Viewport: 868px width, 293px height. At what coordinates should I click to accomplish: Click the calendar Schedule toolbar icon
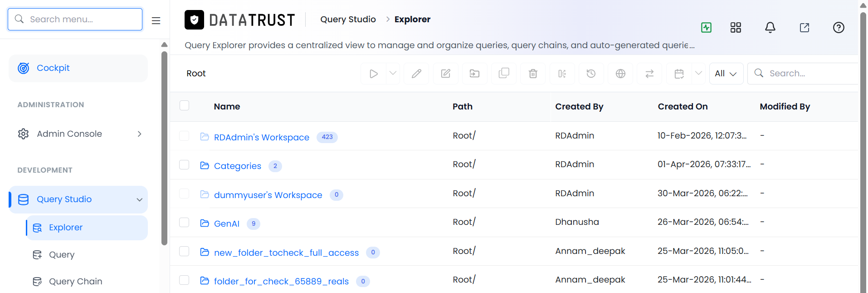pos(679,74)
